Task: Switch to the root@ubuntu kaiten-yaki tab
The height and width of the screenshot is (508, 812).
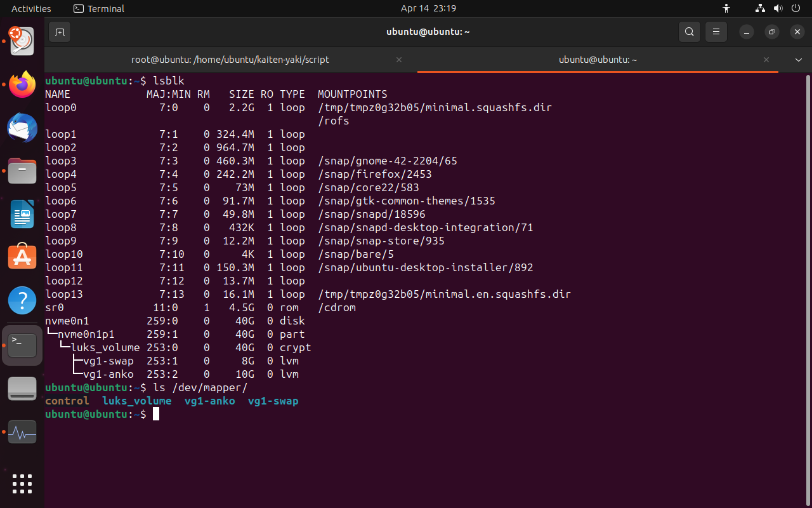Action: (230, 59)
